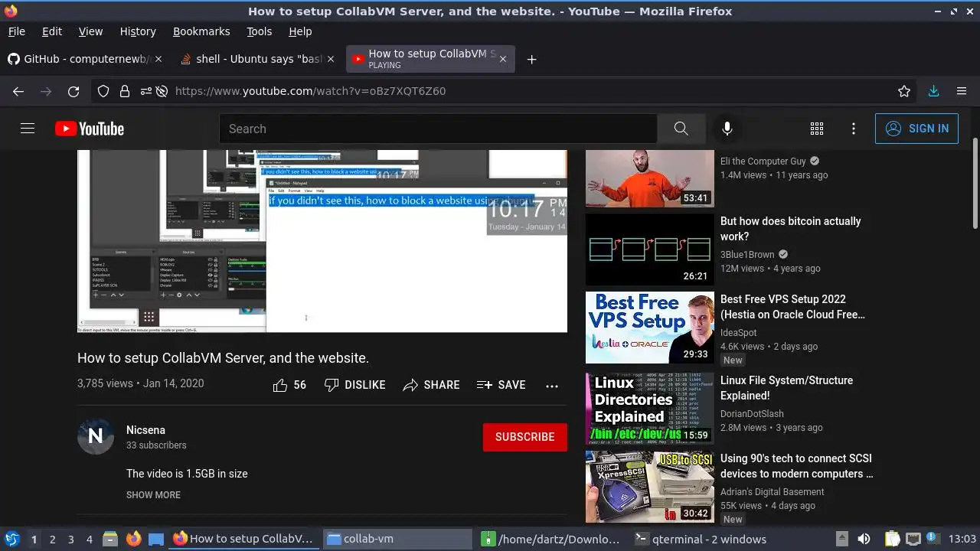Screen dimensions: 980x551
Task: Open 'But how does bitcoin actually work?' title
Action: point(791,229)
